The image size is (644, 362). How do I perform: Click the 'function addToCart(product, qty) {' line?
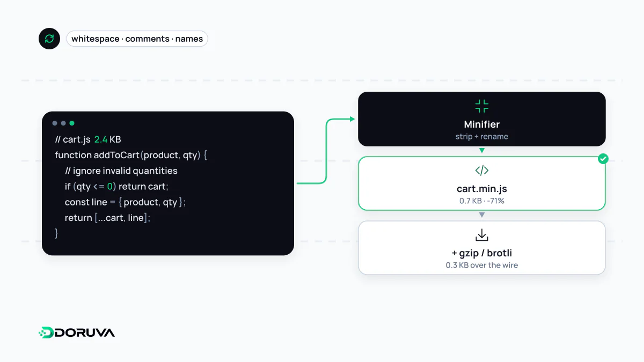click(131, 155)
